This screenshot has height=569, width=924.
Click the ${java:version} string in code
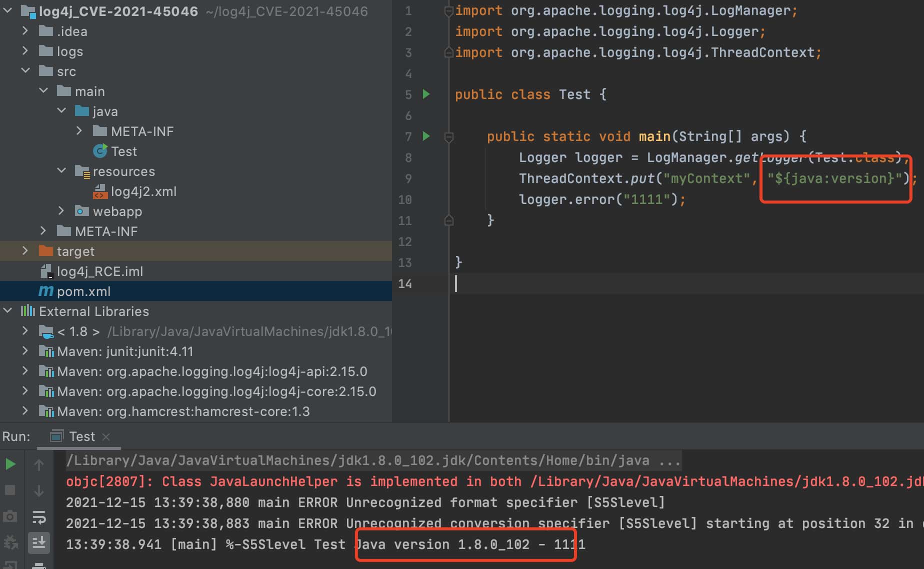click(834, 178)
